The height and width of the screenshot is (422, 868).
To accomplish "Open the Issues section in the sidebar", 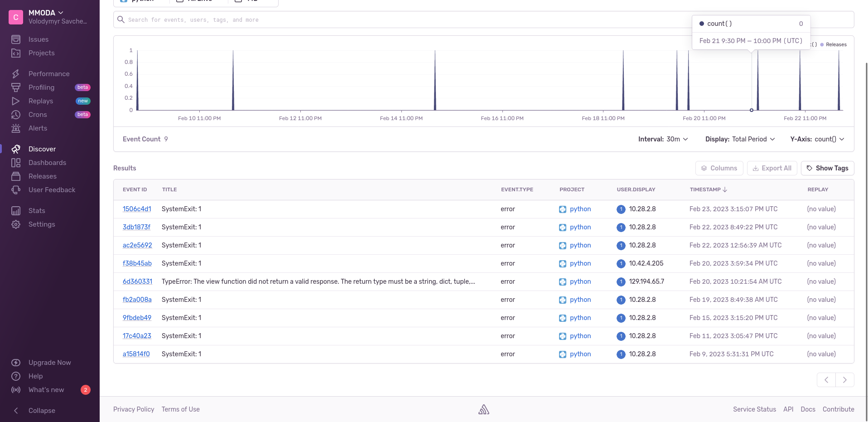I will (x=38, y=39).
